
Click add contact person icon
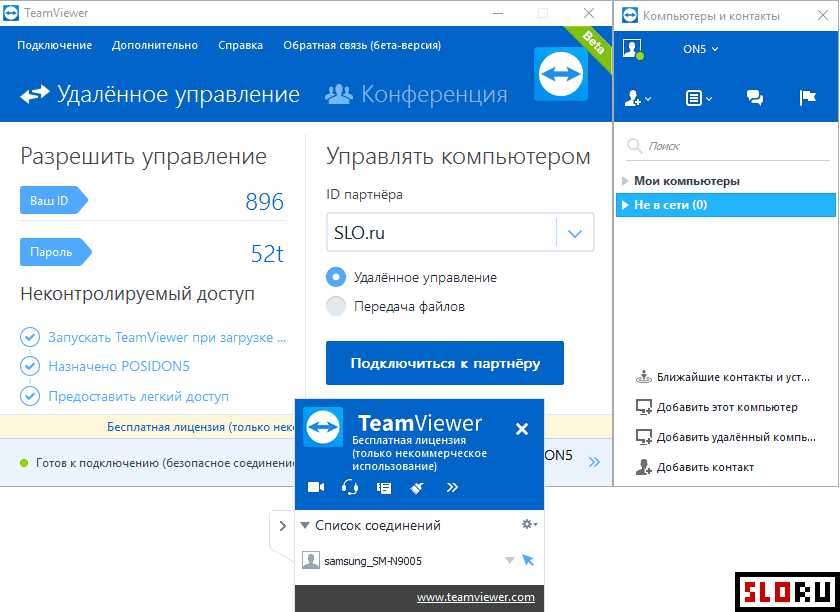(643, 467)
